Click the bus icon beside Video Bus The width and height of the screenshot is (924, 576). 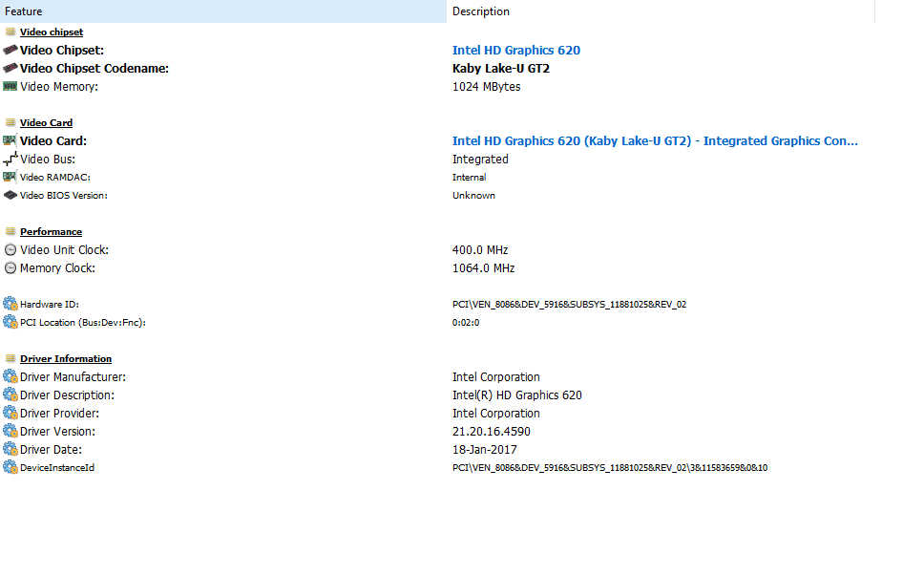(10, 159)
